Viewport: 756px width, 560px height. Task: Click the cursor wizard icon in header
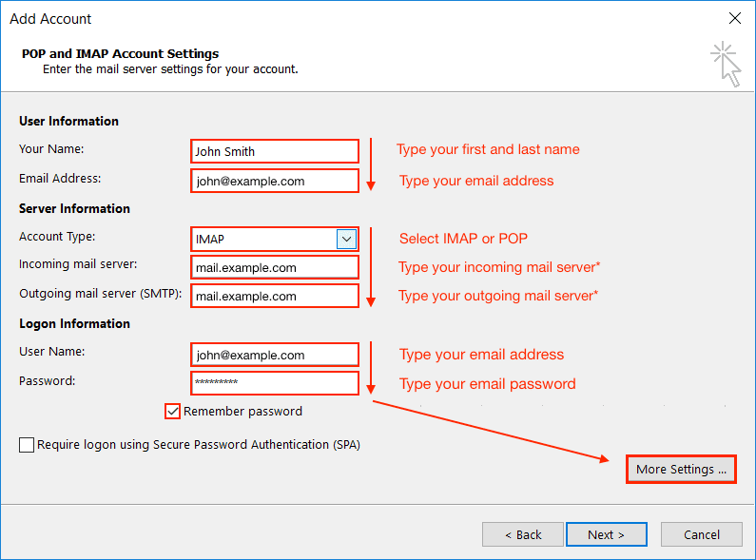pyautogui.click(x=727, y=64)
